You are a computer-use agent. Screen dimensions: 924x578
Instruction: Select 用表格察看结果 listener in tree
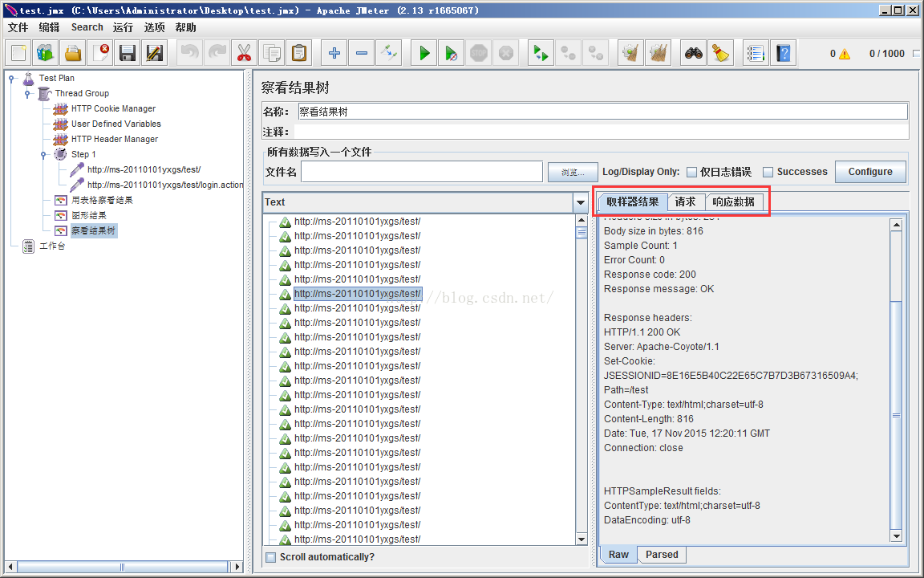tap(102, 200)
